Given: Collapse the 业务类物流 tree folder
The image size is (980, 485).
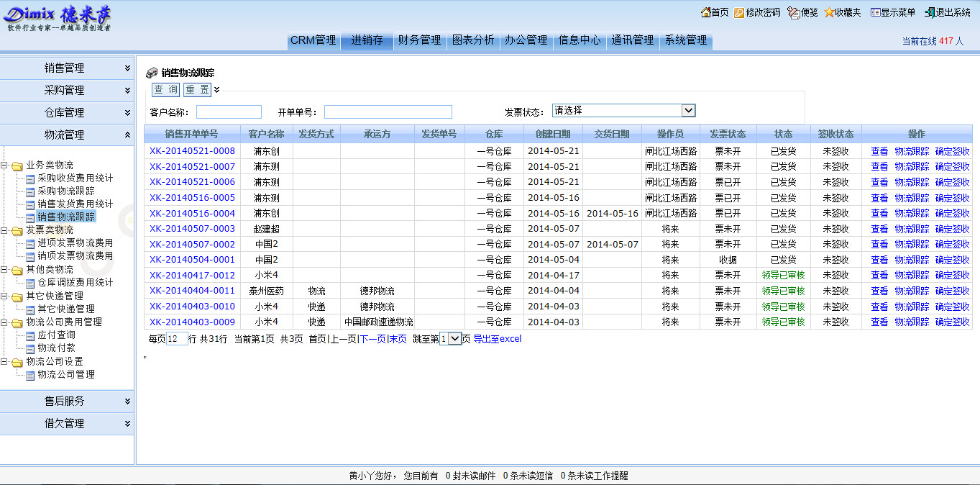Looking at the screenshot, I should tap(5, 166).
